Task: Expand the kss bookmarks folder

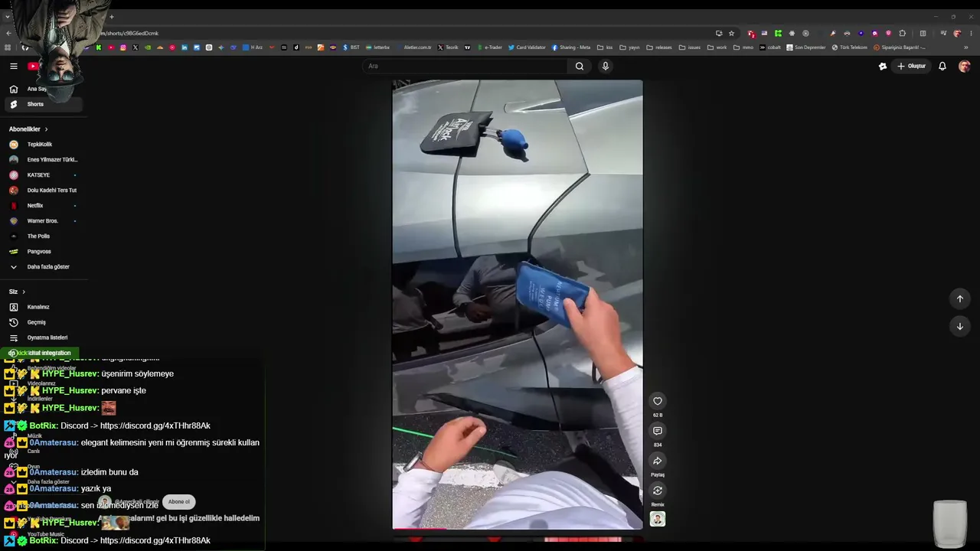Action: click(x=605, y=47)
